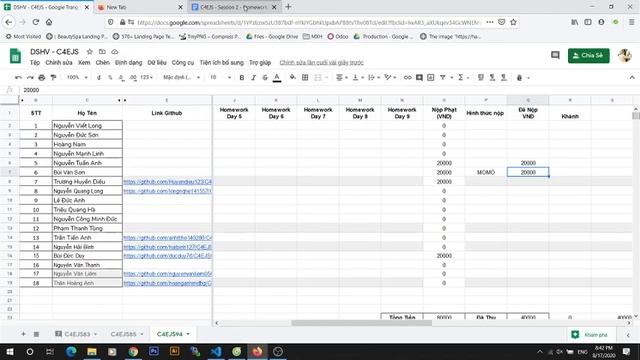Open the GitHub link in Trần Tiến Anh's row
The width and height of the screenshot is (640, 360).
pos(167,238)
